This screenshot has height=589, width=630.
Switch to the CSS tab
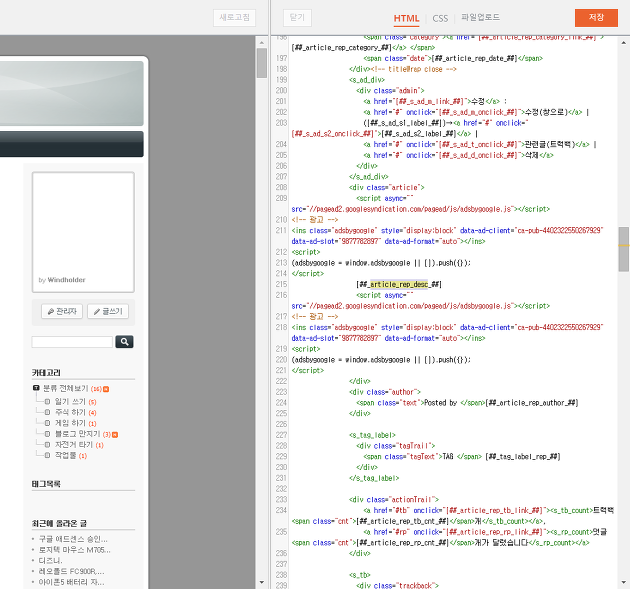point(440,18)
